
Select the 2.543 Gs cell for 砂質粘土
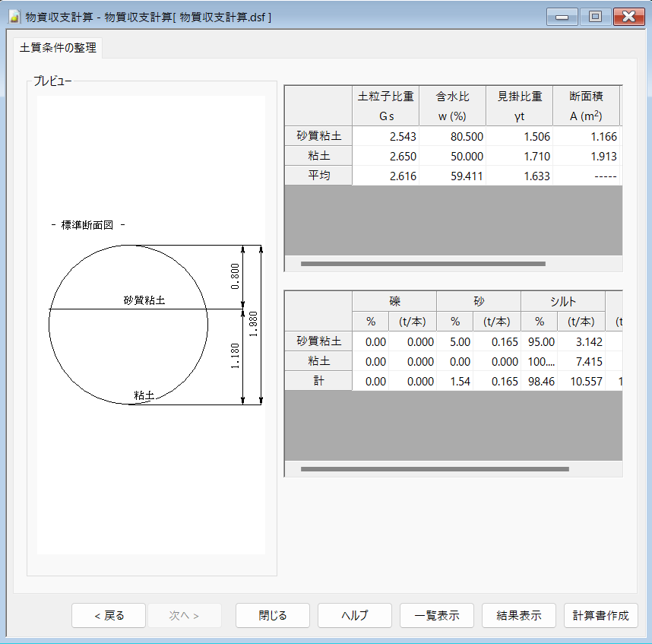coord(385,136)
